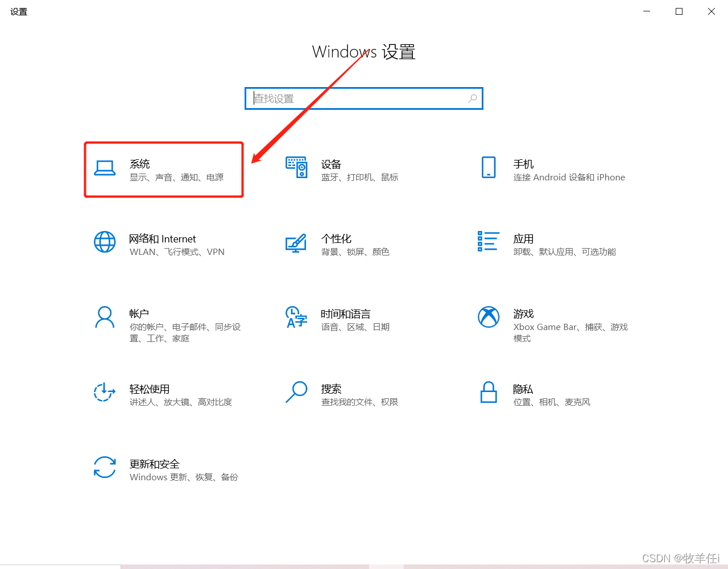Open the 个性化 paintbrush icon
728x569 pixels.
coord(296,243)
